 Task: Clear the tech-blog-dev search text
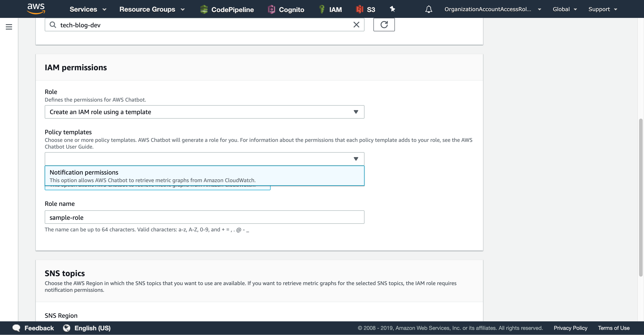coord(356,25)
